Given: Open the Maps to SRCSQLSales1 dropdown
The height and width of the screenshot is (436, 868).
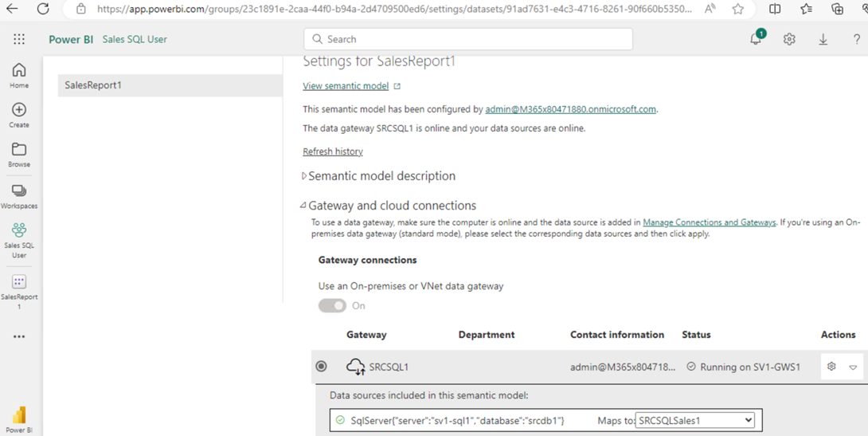Looking at the screenshot, I should [x=695, y=421].
